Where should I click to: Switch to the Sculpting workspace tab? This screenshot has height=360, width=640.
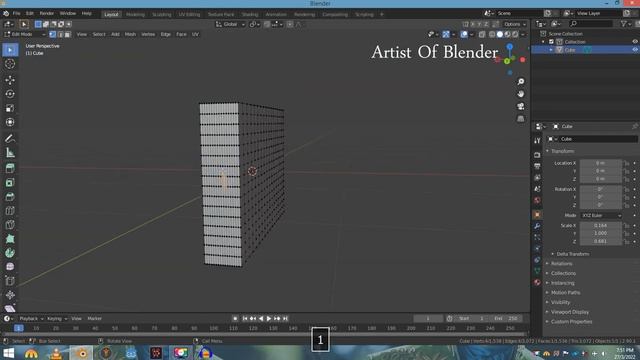coord(162,14)
